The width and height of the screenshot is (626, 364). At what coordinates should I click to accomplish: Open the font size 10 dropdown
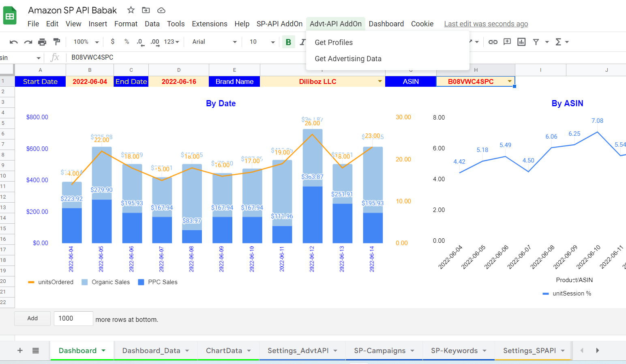pos(262,42)
